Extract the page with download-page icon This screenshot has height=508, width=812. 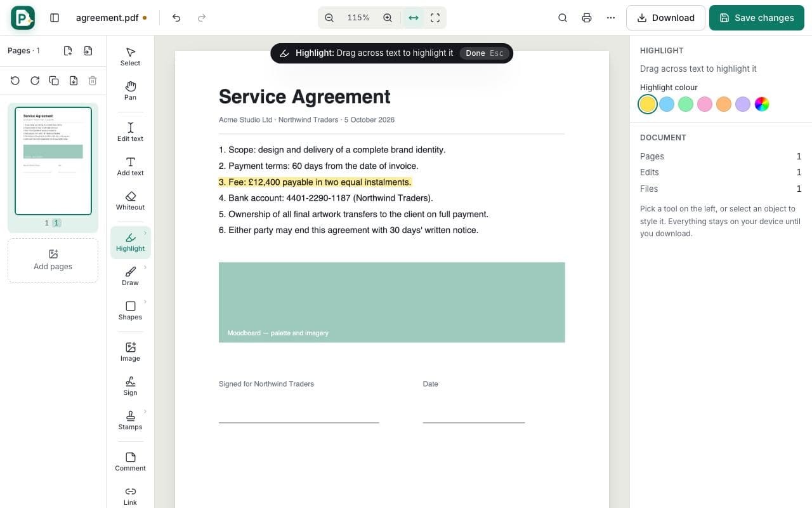tap(74, 81)
